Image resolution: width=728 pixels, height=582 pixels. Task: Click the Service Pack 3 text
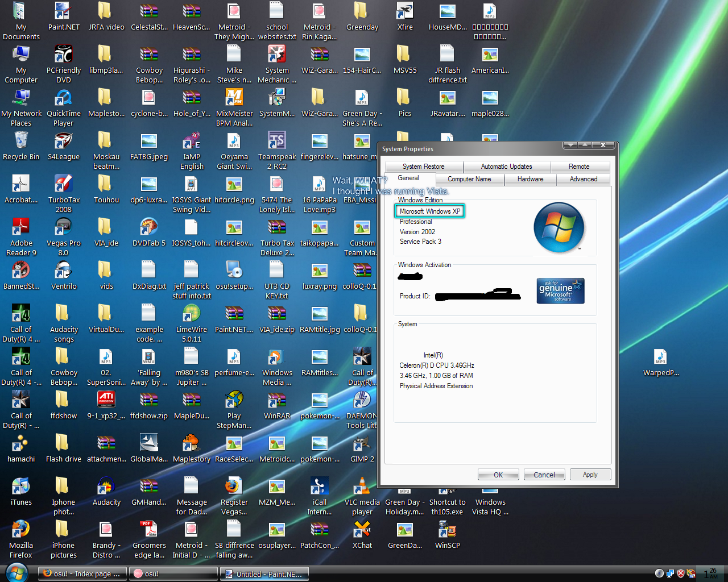(420, 242)
